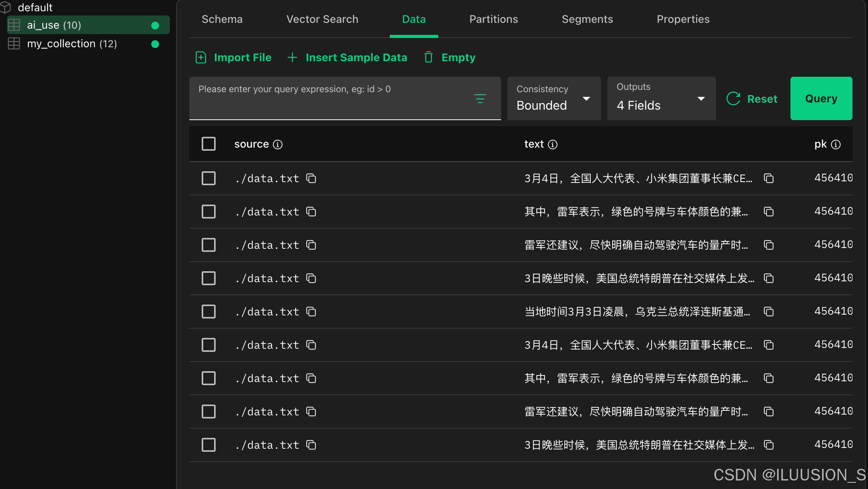Copy text of first data row
The width and height of the screenshot is (868, 489).
[768, 178]
